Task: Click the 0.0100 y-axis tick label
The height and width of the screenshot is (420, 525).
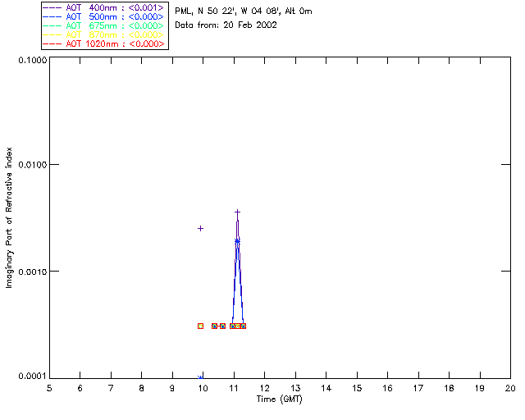Action: (33, 165)
